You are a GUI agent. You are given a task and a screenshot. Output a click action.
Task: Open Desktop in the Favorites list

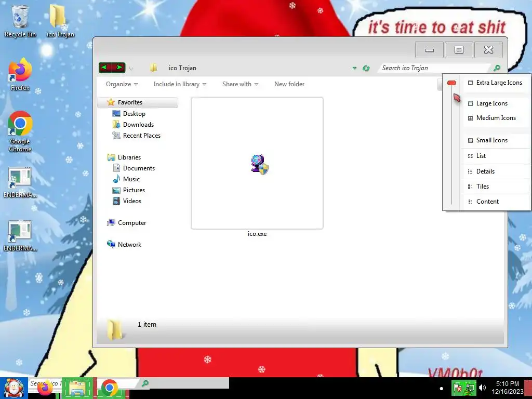(x=129, y=114)
